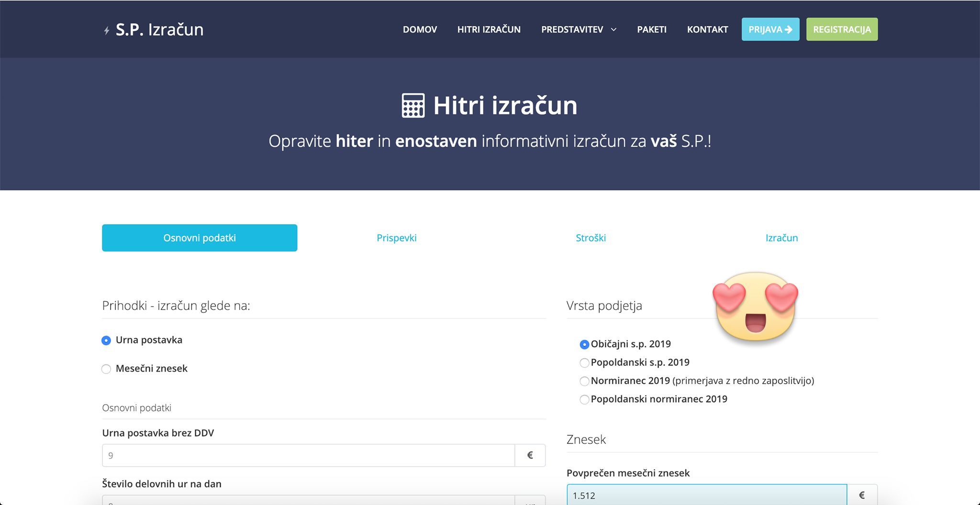The height and width of the screenshot is (505, 980).
Task: Open the KONTAKT page
Action: (x=707, y=30)
